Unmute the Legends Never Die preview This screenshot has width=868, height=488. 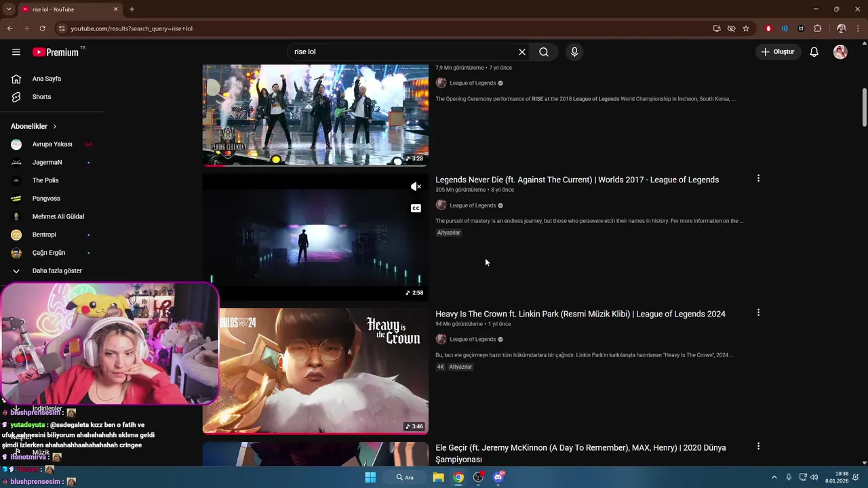(x=416, y=187)
